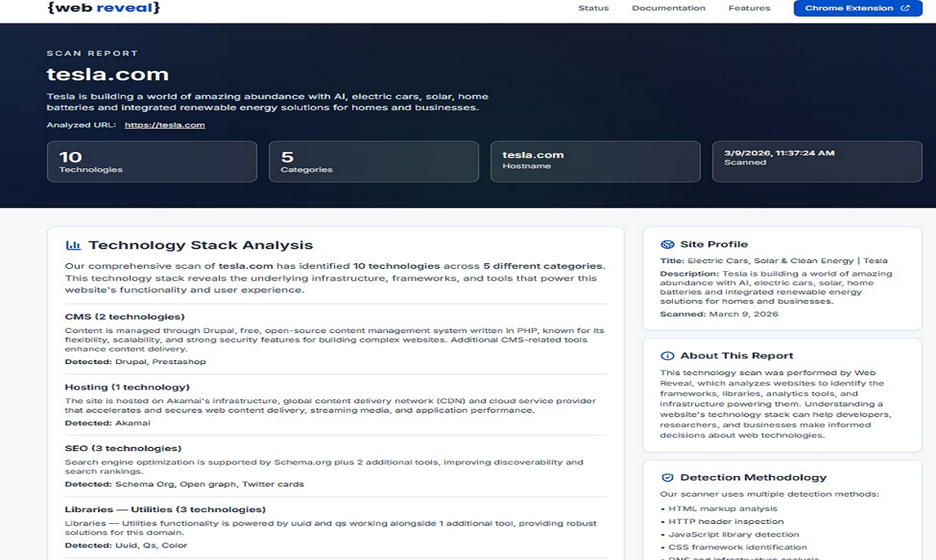Screen dimensions: 936x560
Task: Click the Hosting (1 technology) heading
Action: coord(127,388)
